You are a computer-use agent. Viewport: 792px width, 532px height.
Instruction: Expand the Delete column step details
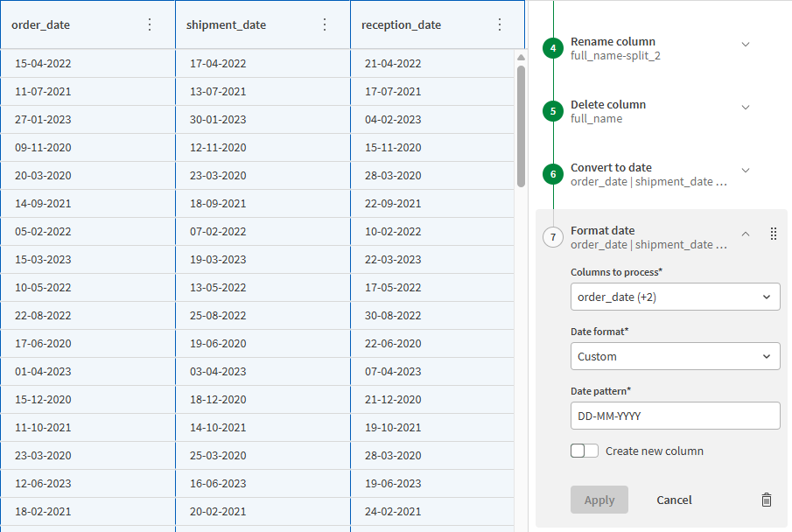pos(746,106)
